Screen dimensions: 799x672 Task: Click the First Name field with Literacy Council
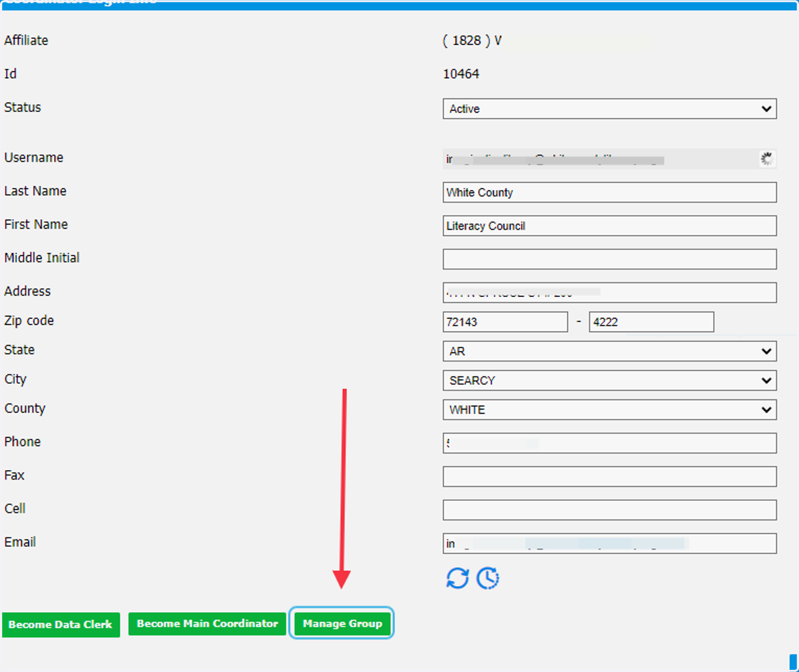point(610,226)
